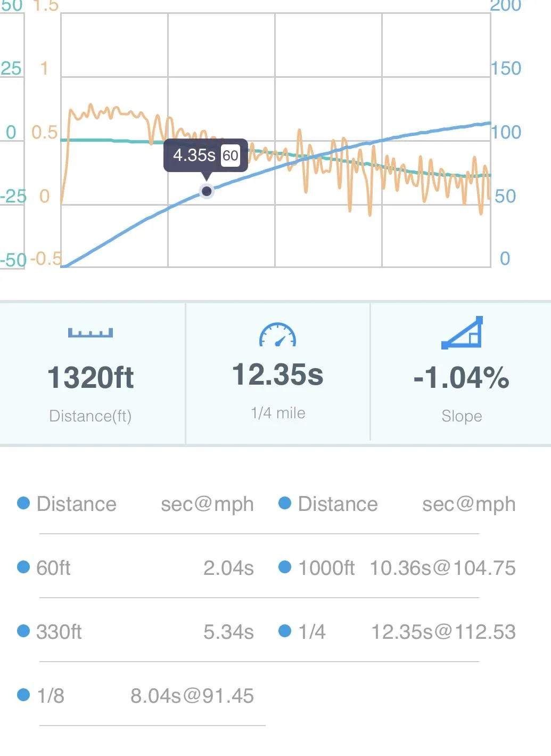Image resolution: width=551 pixels, height=756 pixels.
Task: Tap the right sec@mph column header
Action: [x=469, y=504]
